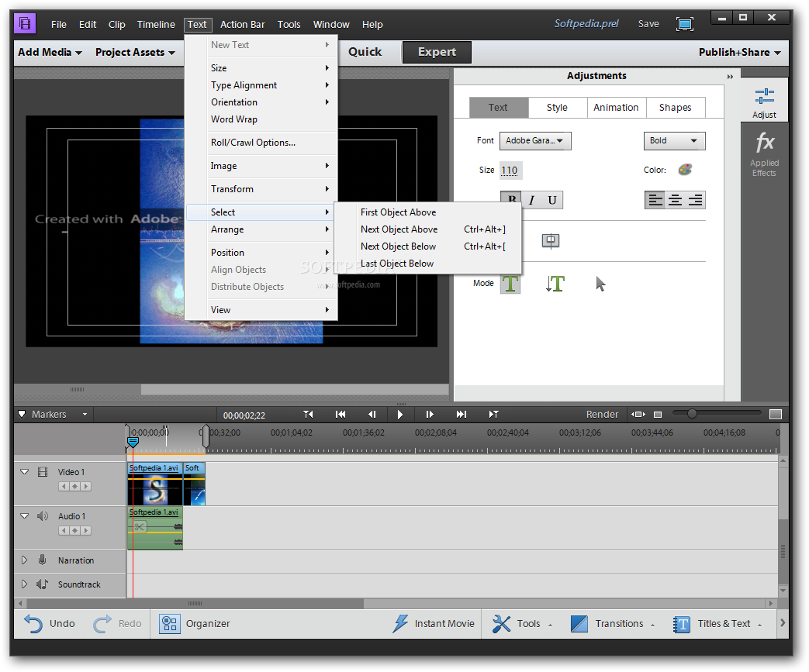Viewport: 809px width, 672px height.
Task: Pick text color with the palette icon
Action: (685, 170)
